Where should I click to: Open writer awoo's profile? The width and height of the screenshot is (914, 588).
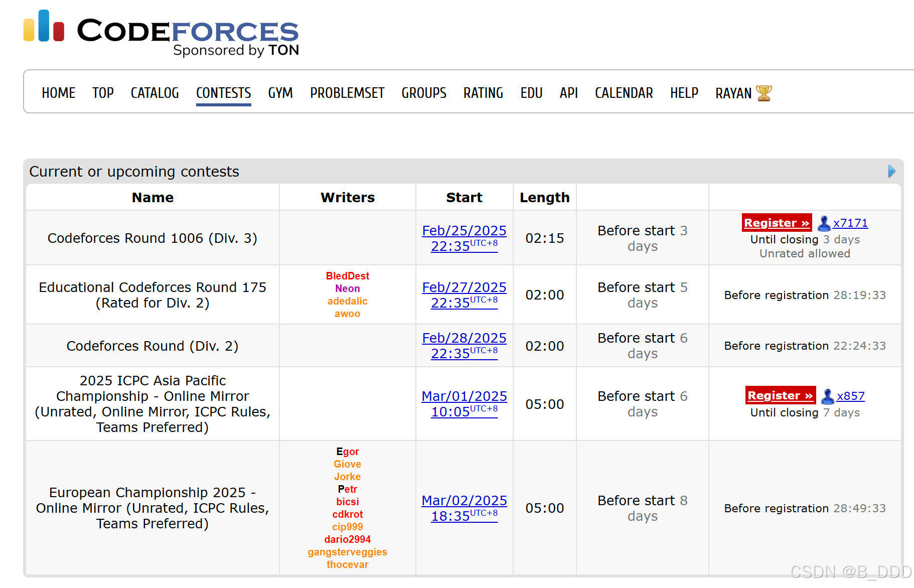347,314
